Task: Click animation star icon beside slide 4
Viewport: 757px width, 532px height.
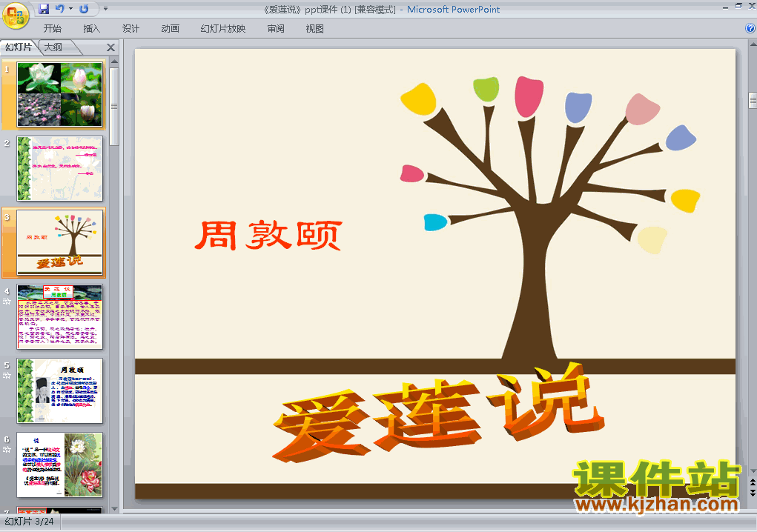Action: pyautogui.click(x=7, y=302)
